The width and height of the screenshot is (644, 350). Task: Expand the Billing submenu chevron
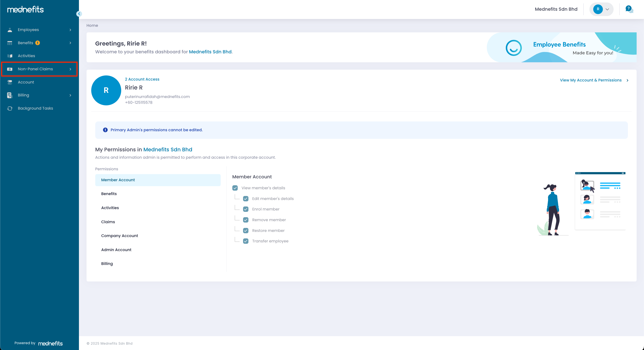[70, 95]
